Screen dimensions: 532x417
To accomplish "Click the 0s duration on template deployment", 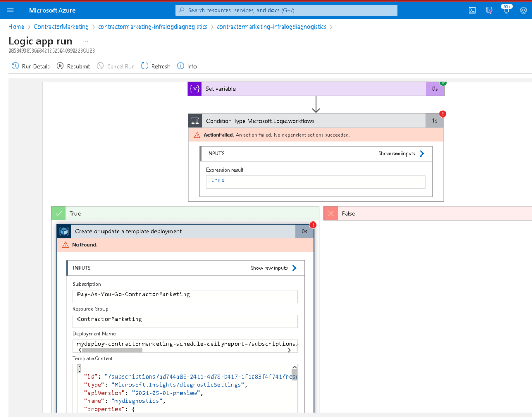I will [x=304, y=231].
